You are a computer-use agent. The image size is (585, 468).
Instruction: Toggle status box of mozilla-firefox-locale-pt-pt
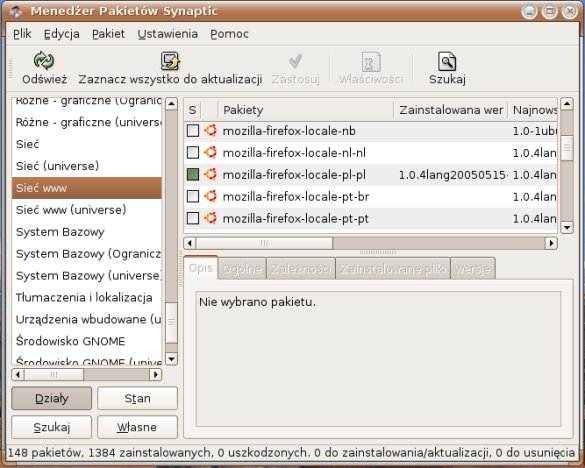pos(193,218)
